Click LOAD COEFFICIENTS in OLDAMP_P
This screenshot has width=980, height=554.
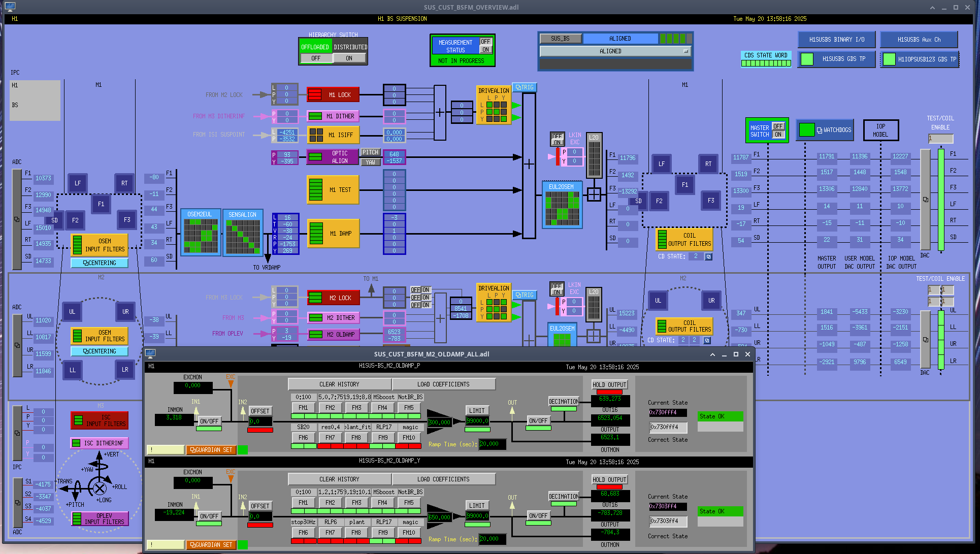[443, 384]
